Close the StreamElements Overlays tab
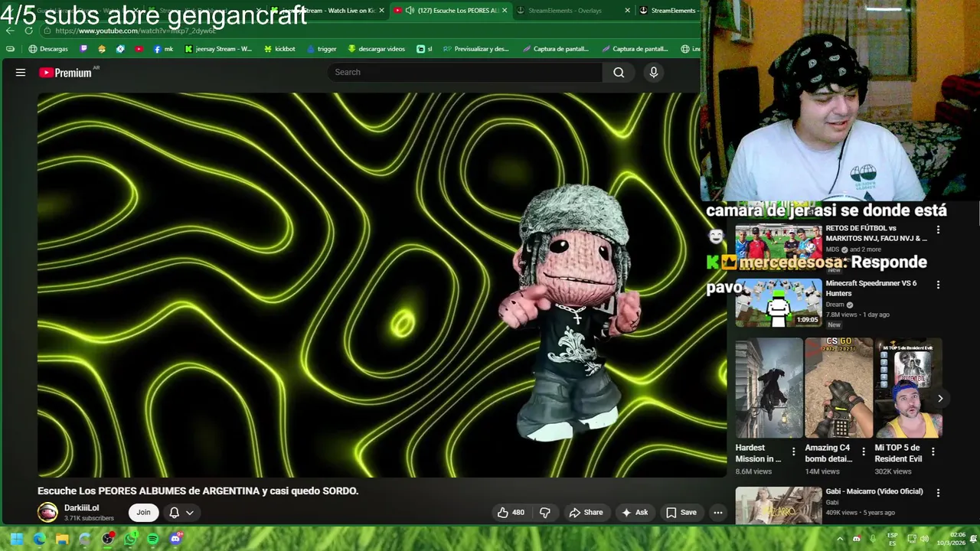The height and width of the screenshot is (551, 980). [627, 11]
